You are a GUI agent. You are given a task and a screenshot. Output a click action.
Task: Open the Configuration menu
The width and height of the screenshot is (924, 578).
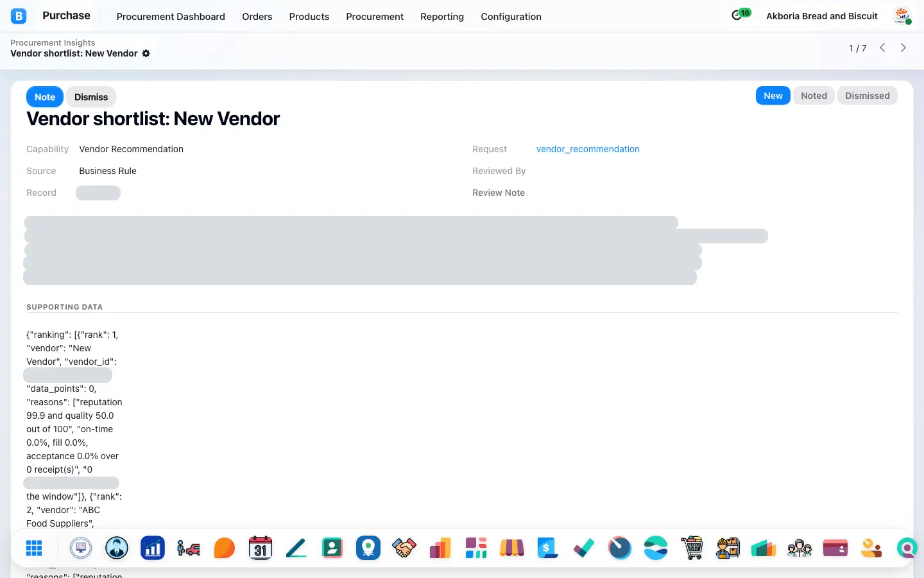click(x=511, y=17)
